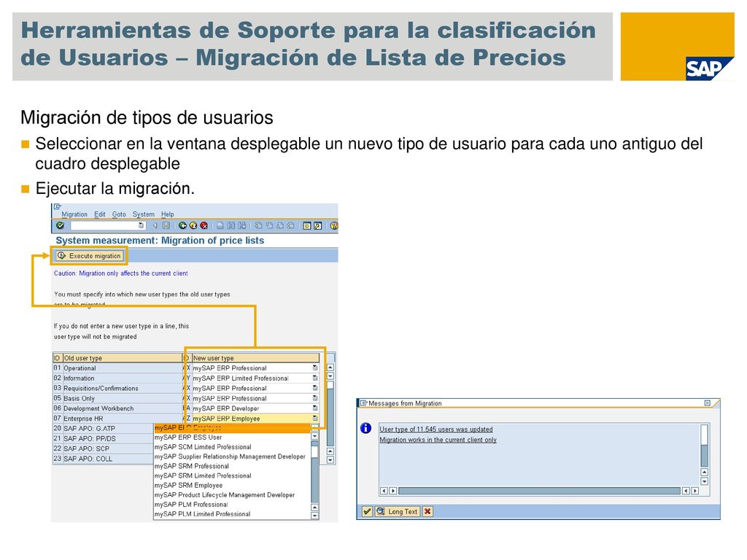Open the System menu
This screenshot has height=560, width=747.
tap(144, 214)
